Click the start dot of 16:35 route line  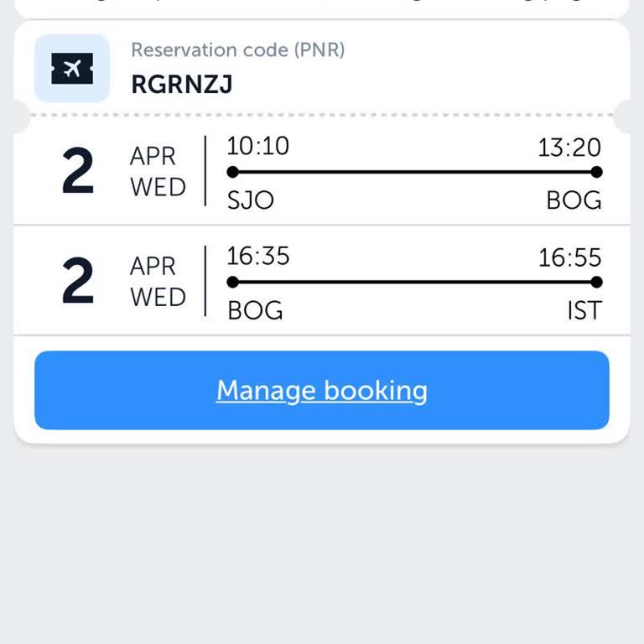[x=233, y=282]
